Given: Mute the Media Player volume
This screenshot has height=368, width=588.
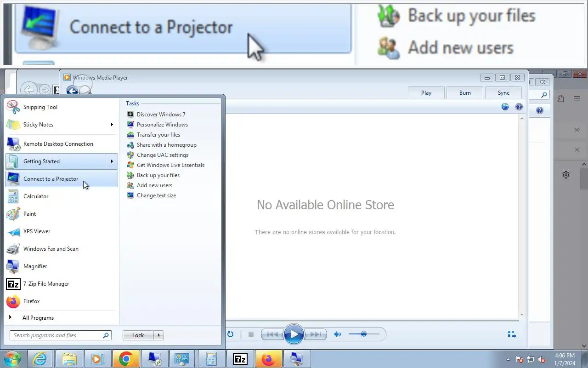Looking at the screenshot, I should [338, 334].
